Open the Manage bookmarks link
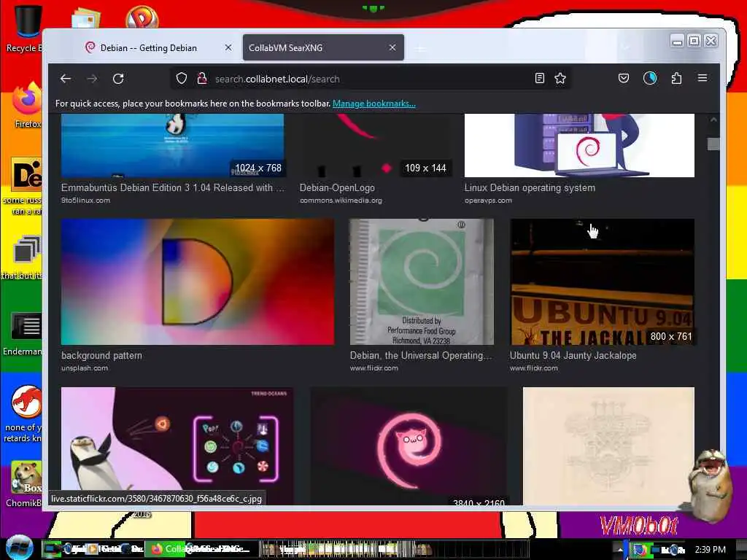The height and width of the screenshot is (560, 747). click(374, 104)
